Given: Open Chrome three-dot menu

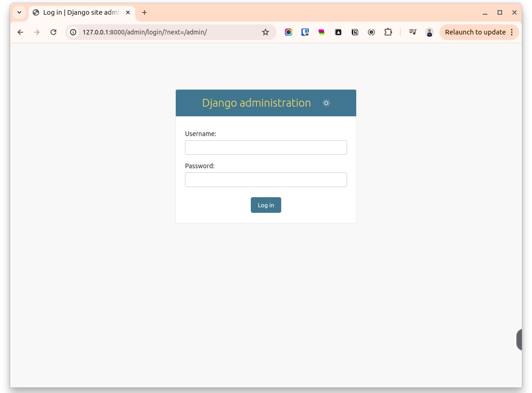Looking at the screenshot, I should tap(512, 32).
